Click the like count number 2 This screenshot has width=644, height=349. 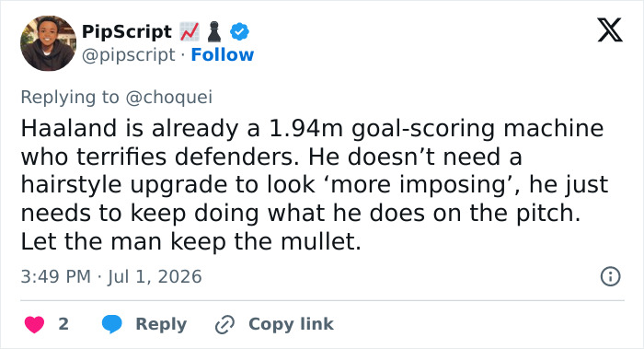coord(63,324)
